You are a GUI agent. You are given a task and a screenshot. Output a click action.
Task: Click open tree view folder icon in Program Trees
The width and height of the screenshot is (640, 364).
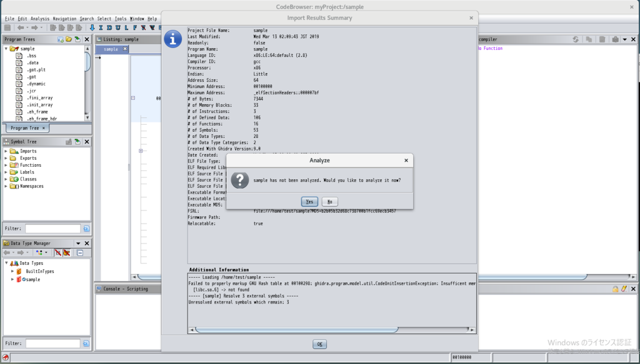coord(69,39)
